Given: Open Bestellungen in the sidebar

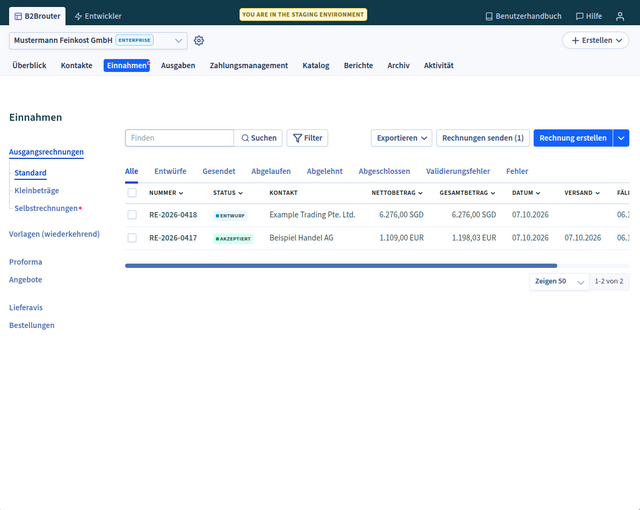Looking at the screenshot, I should click(32, 325).
